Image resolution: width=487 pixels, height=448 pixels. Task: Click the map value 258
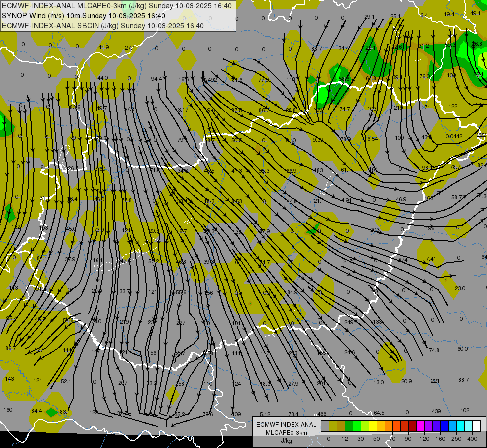(x=180, y=384)
